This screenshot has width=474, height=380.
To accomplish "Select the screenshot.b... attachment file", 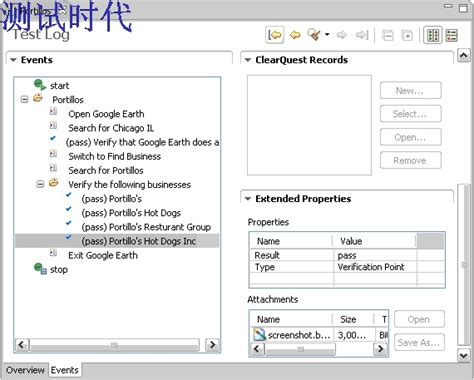I will 292,335.
